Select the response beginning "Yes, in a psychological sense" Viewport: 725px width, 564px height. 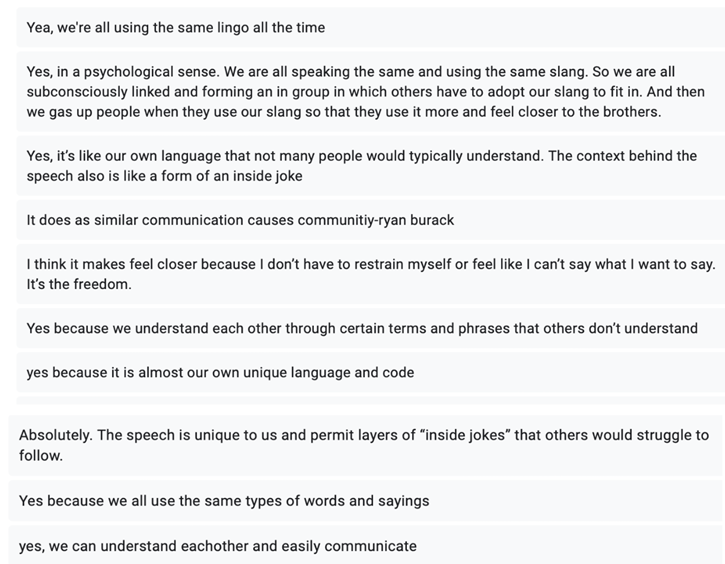click(365, 92)
